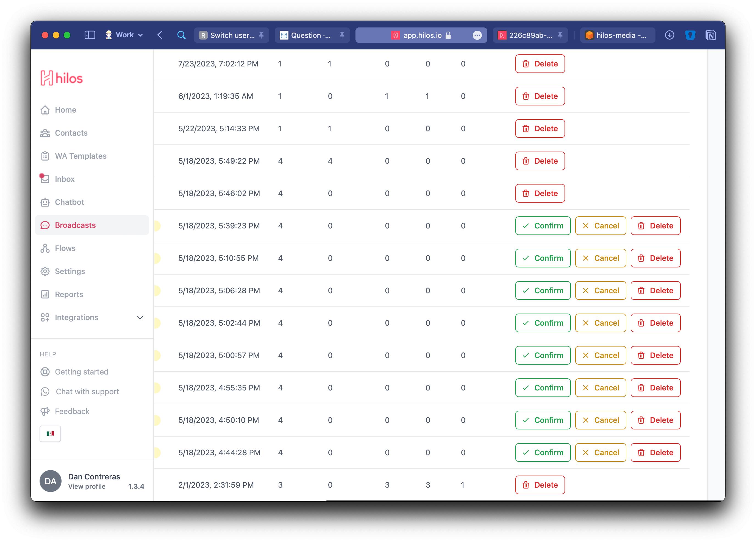Screen dimensions: 756x542
Task: Cancel the 5/18/2023 5:06:28 PM broadcast
Action: point(600,290)
